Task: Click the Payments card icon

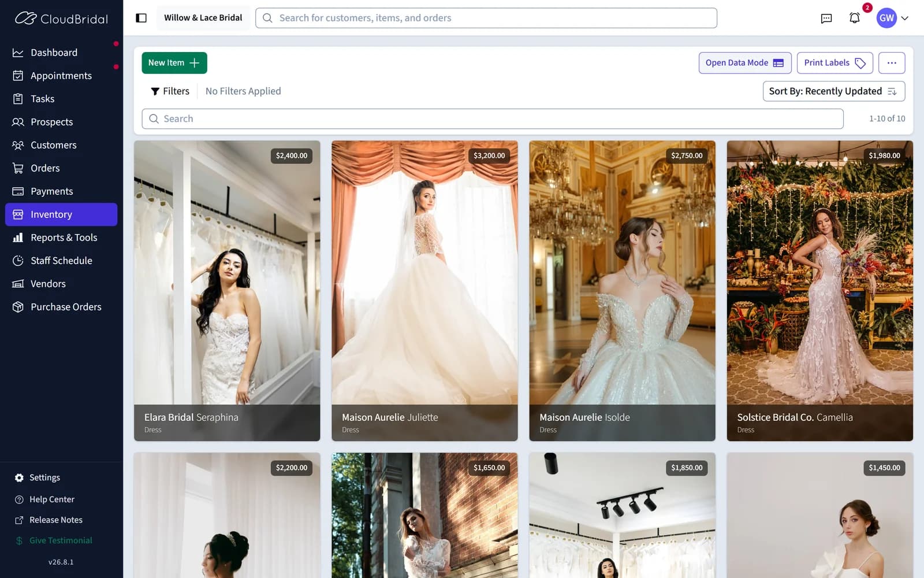Action: tap(18, 191)
